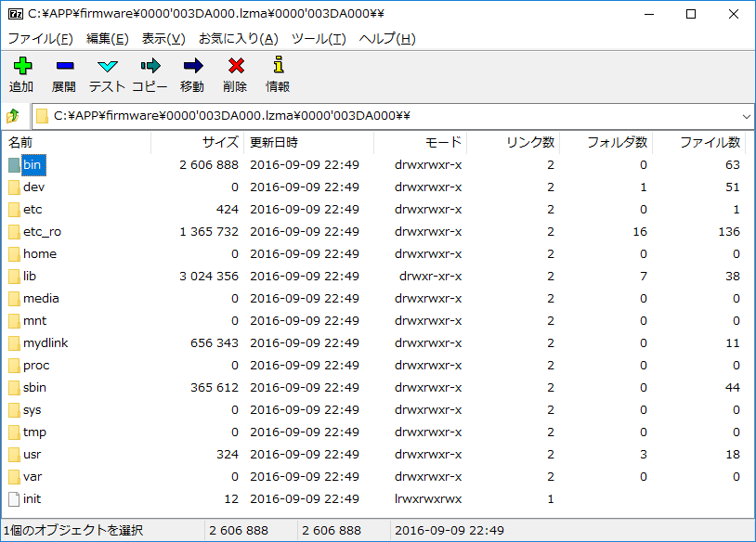Sort by サイズ column header

(x=198, y=142)
